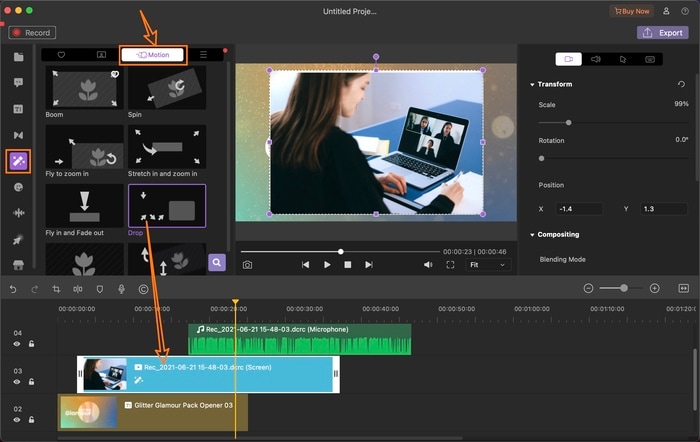Viewport: 700px width, 442px height.
Task: Hide track 02 with eye icon
Action: pyautogui.click(x=17, y=420)
